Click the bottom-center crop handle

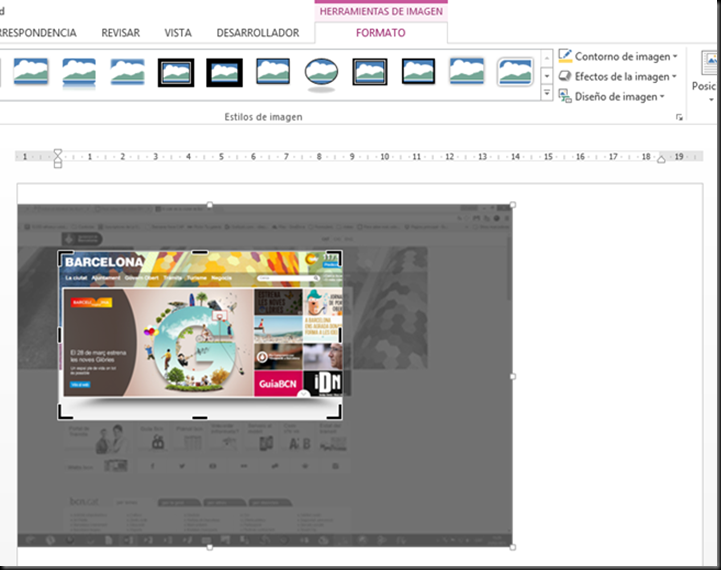(200, 417)
